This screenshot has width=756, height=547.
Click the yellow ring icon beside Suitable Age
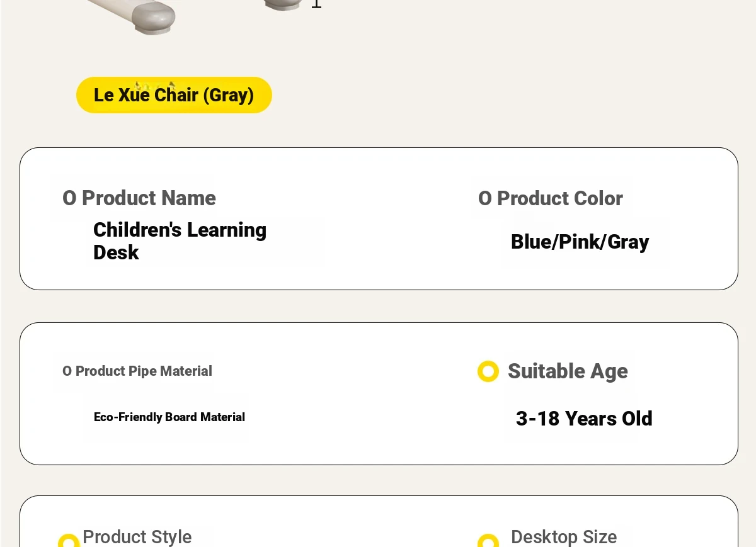(488, 371)
